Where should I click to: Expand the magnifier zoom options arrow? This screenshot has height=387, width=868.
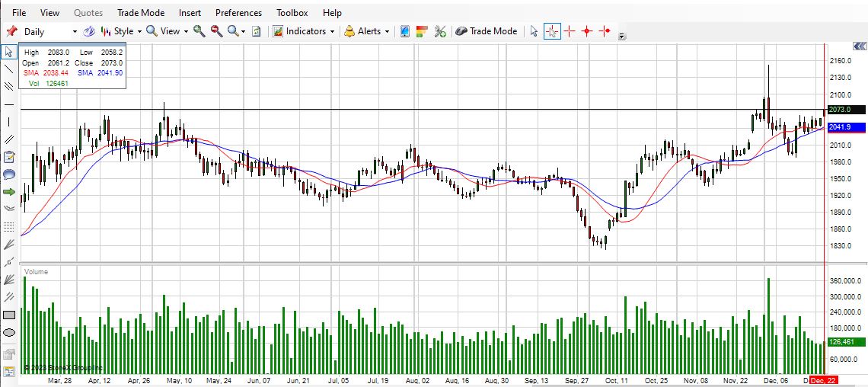(243, 31)
